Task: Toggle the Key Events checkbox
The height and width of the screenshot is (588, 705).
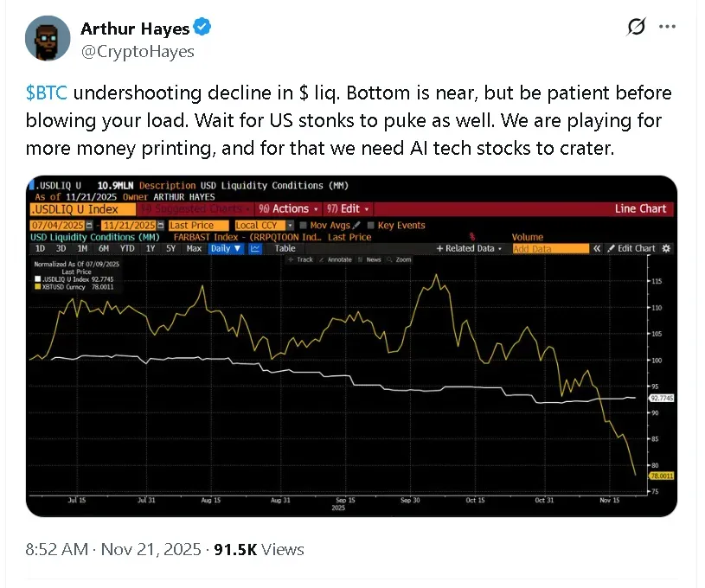Action: [371, 226]
